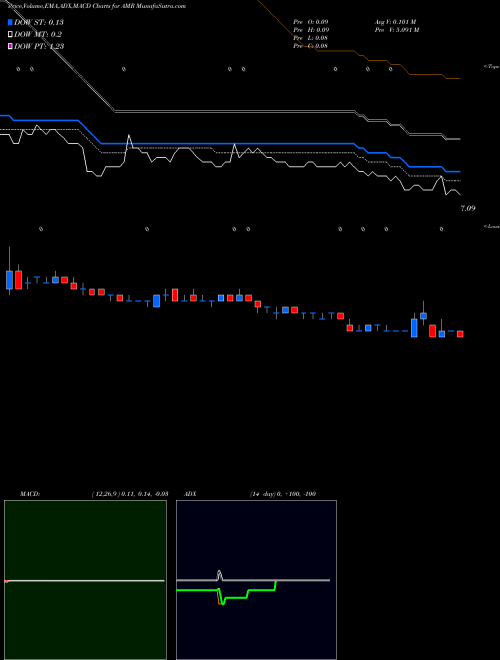Select the 'DOW MT: 0.2' legend label
The width and height of the screenshot is (500, 660).
click(37, 34)
